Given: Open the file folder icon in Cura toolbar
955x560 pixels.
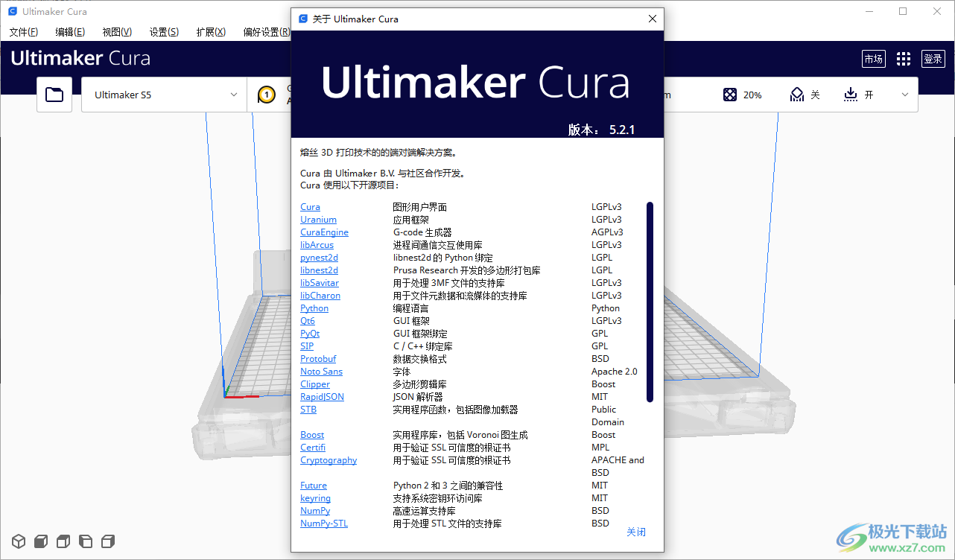Looking at the screenshot, I should click(54, 95).
